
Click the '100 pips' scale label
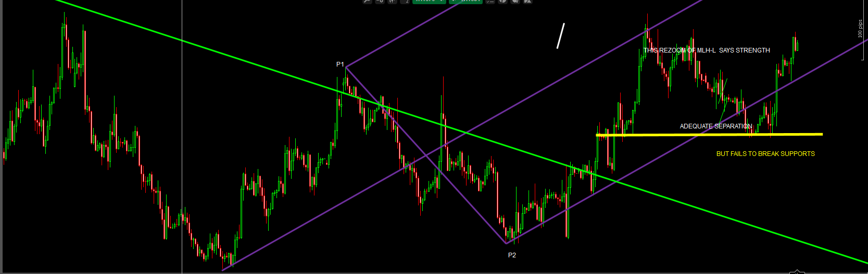[x=860, y=29]
